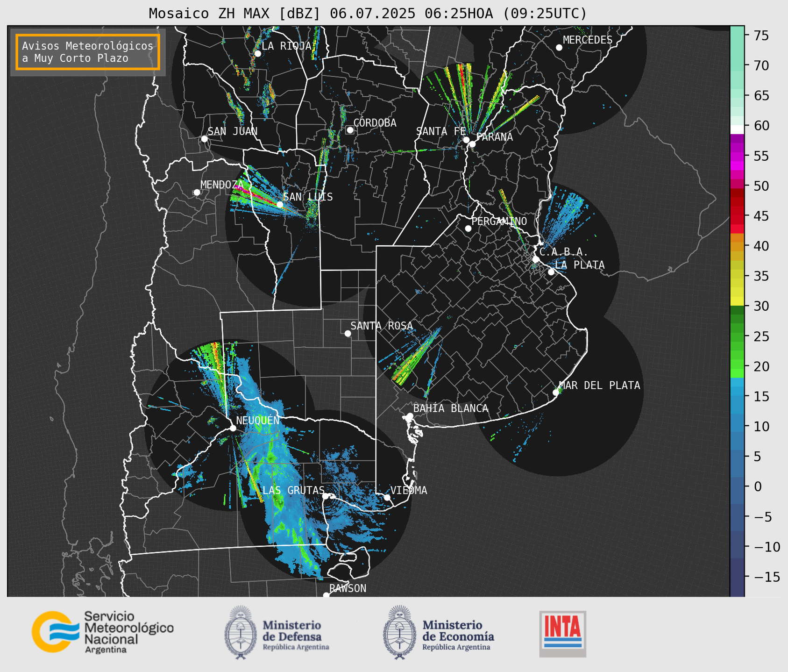This screenshot has width=788, height=672.
Task: Click the −15 value on the colorbar
Action: [x=767, y=577]
